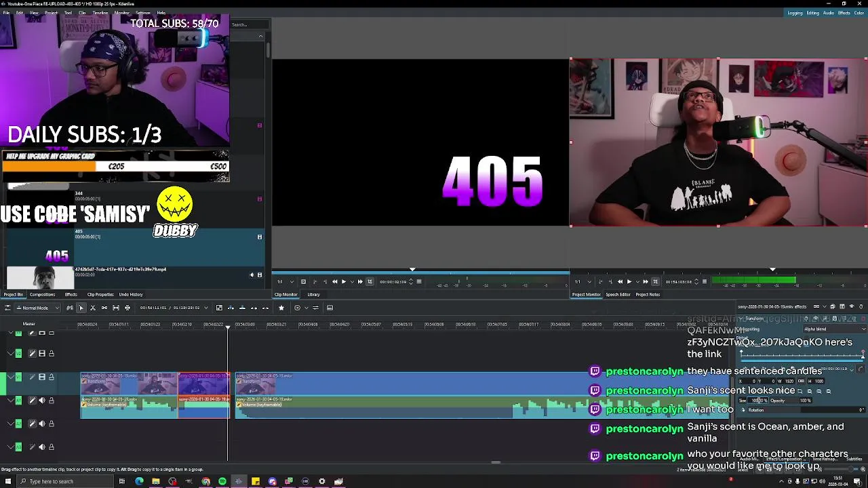Image resolution: width=868 pixels, height=488 pixels.
Task: Click the timeline horizontal scrollbar
Action: pos(496,463)
